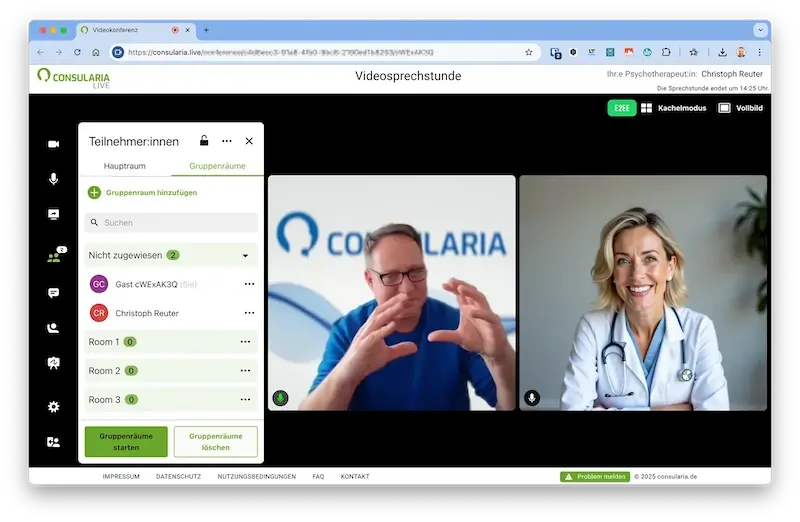This screenshot has height=522, width=800.
Task: Close the Videokonferenz browser tab
Action: point(187,30)
